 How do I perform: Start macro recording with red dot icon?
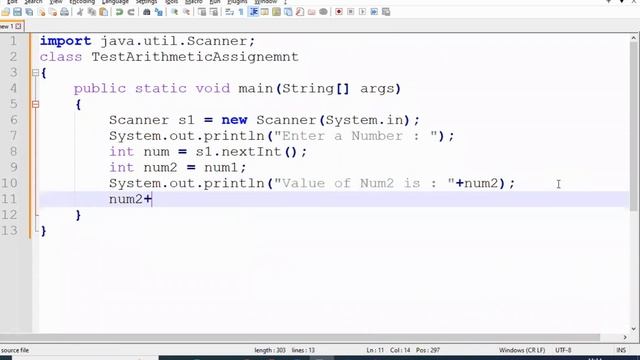point(339,12)
